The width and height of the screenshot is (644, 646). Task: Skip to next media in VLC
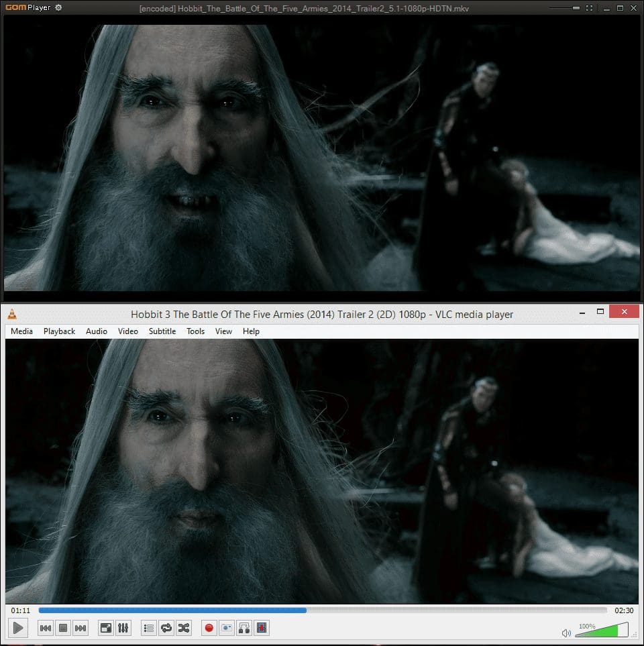pyautogui.click(x=80, y=628)
